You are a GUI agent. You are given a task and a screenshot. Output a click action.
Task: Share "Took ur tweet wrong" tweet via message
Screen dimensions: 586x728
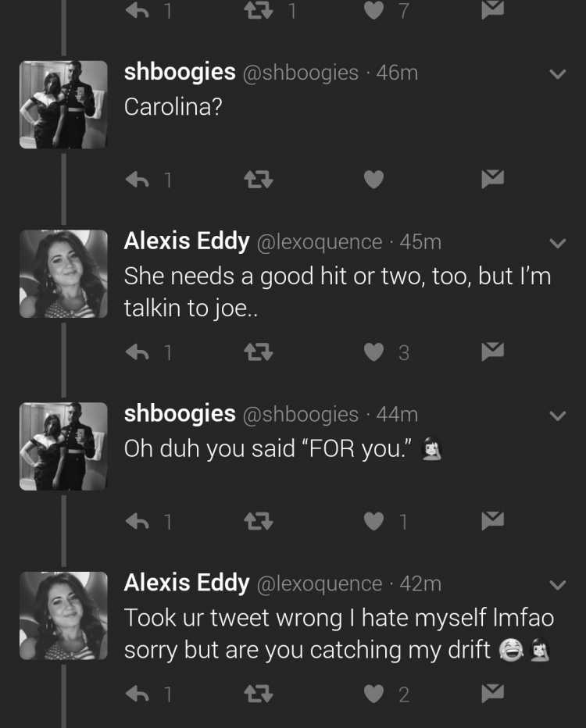(493, 693)
